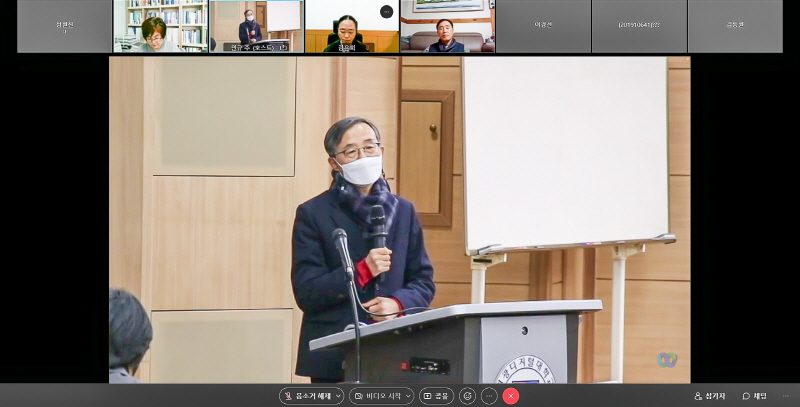Select the host 권규주 video thumbnail

click(256, 26)
